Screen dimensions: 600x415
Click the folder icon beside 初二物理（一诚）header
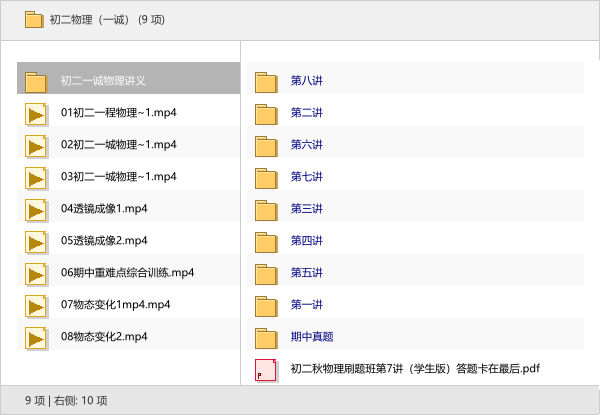34,19
